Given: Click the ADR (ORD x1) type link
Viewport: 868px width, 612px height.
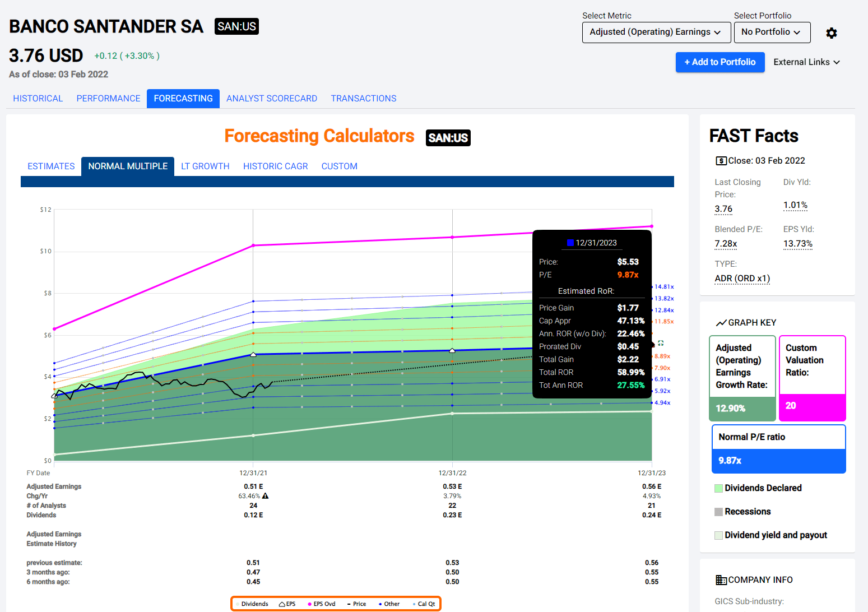Looking at the screenshot, I should coord(742,279).
